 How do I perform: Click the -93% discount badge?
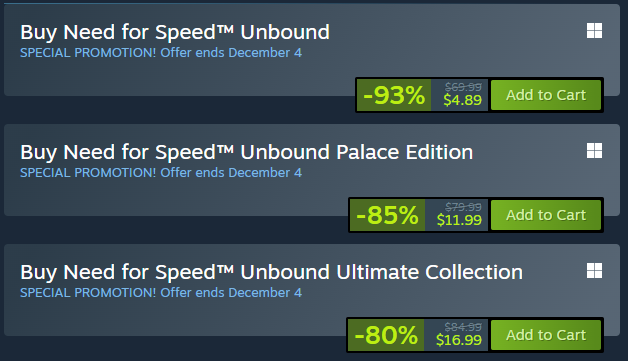click(394, 95)
